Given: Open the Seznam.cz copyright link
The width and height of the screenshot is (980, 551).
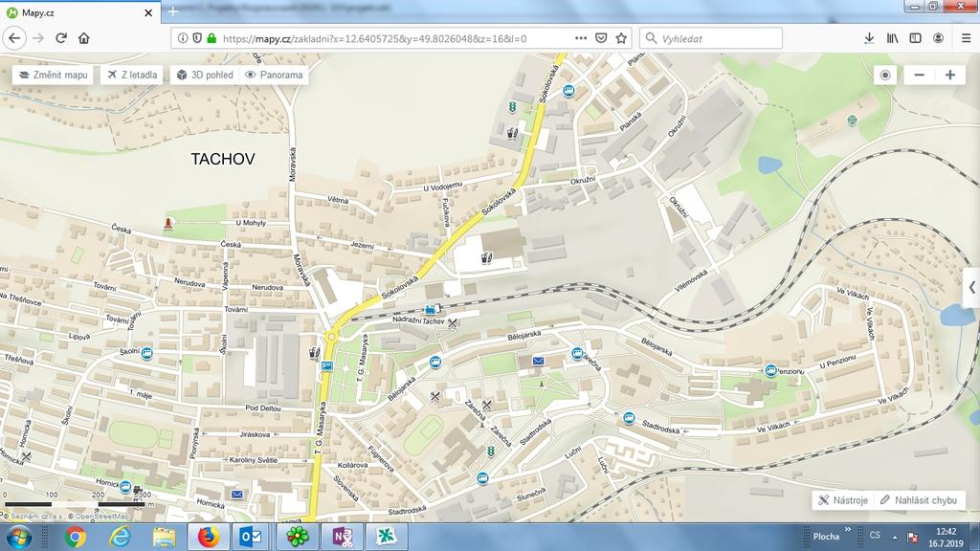Looking at the screenshot, I should coord(35,517).
